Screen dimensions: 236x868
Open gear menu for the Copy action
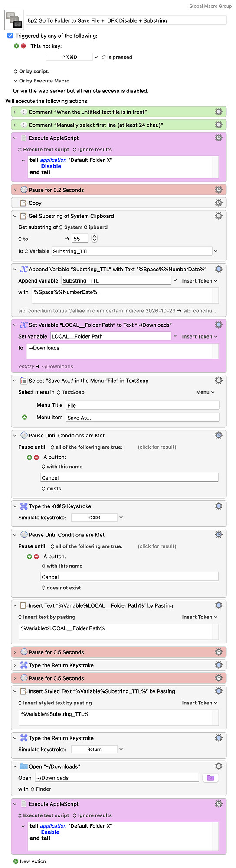click(x=219, y=203)
